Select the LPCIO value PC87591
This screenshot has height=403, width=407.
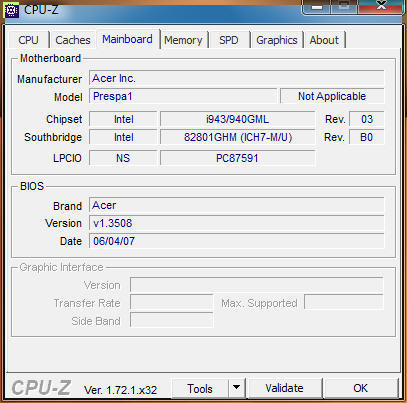pos(237,158)
